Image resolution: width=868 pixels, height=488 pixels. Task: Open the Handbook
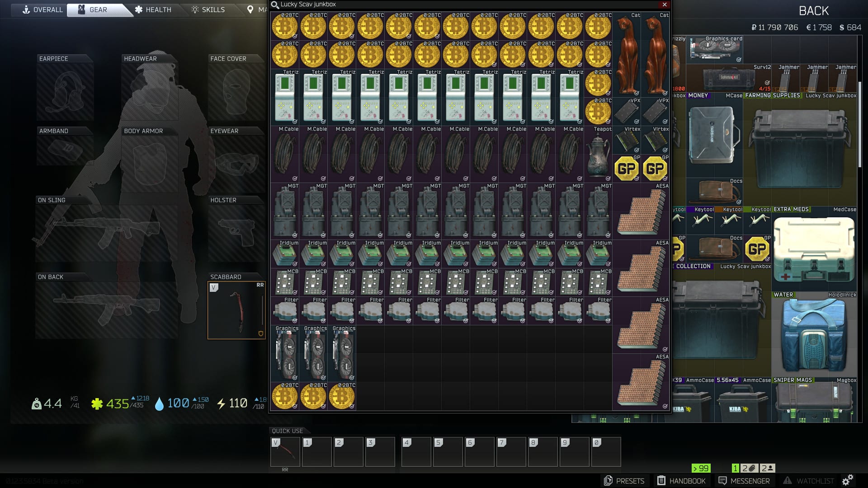[x=681, y=481]
